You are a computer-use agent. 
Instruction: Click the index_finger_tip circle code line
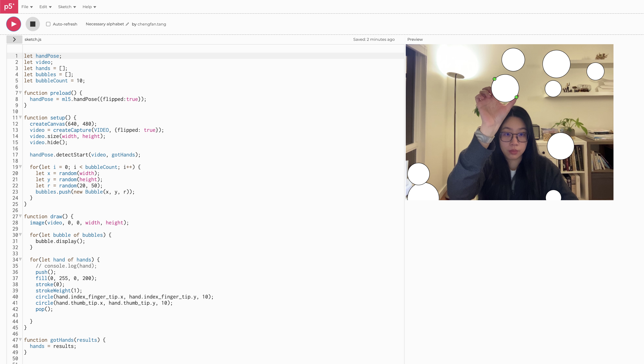coord(124,297)
